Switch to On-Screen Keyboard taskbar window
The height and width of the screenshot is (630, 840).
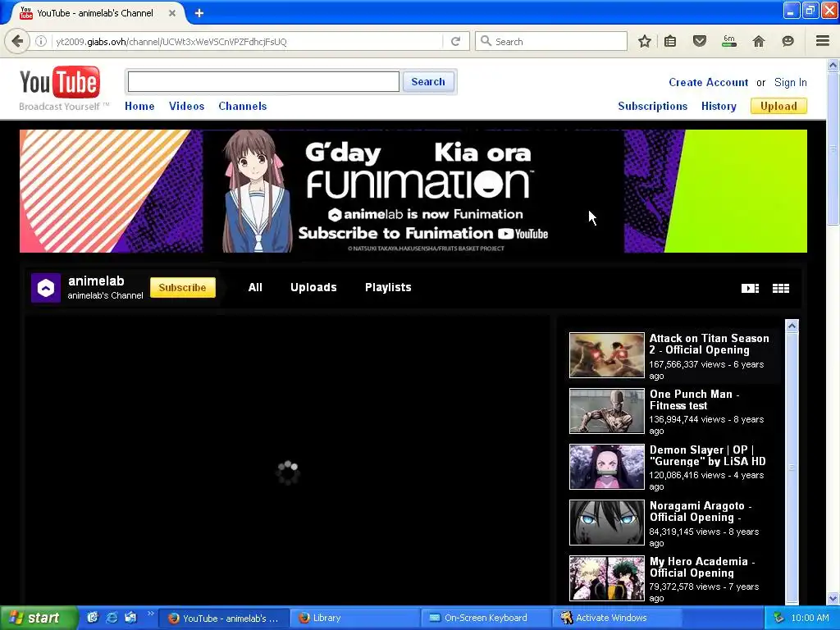tap(486, 618)
